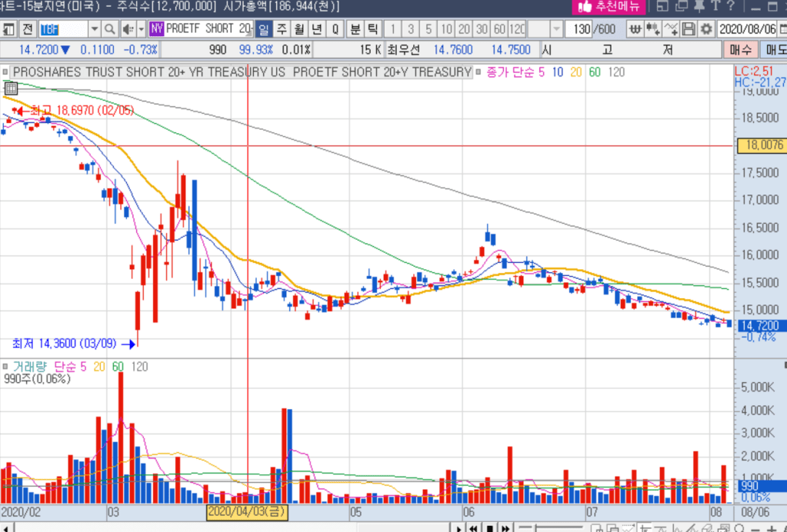The image size is (787, 532).
Task: Click the add candlestick chart icon
Action: 653,29
